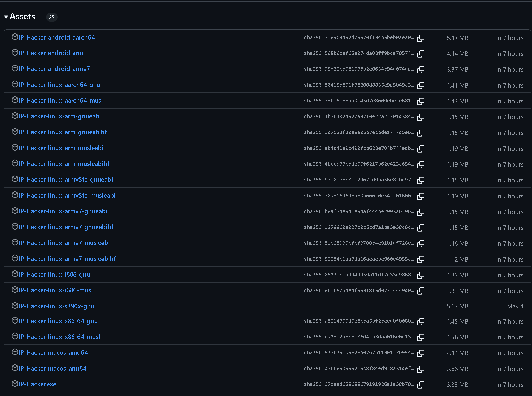Download IP-Hacker-linux-armv5te-gnueabi asset

point(66,180)
